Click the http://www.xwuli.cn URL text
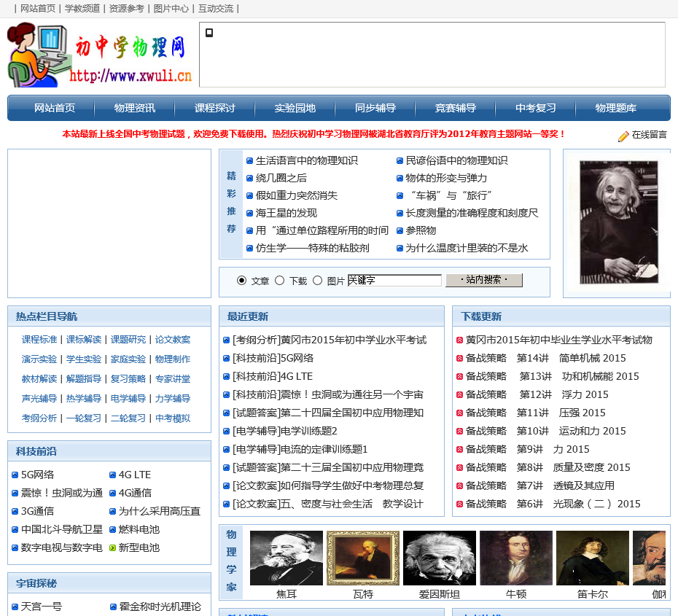The image size is (678, 616). [x=130, y=76]
